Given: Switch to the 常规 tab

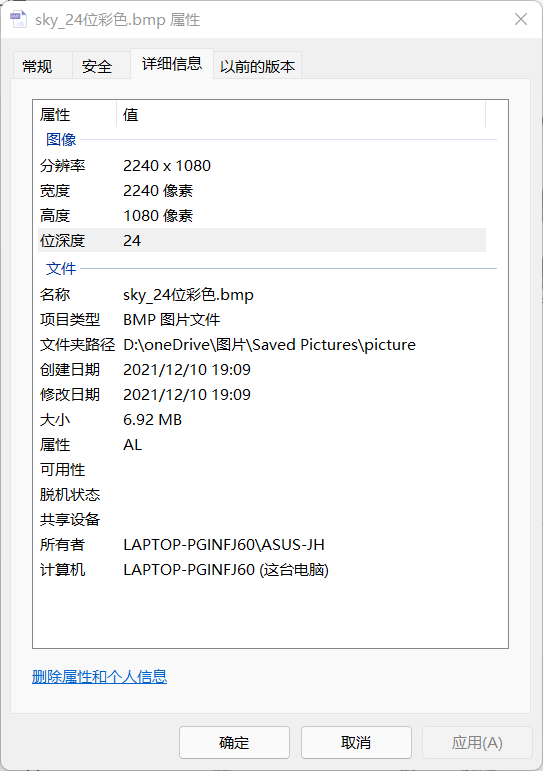Looking at the screenshot, I should (43, 65).
